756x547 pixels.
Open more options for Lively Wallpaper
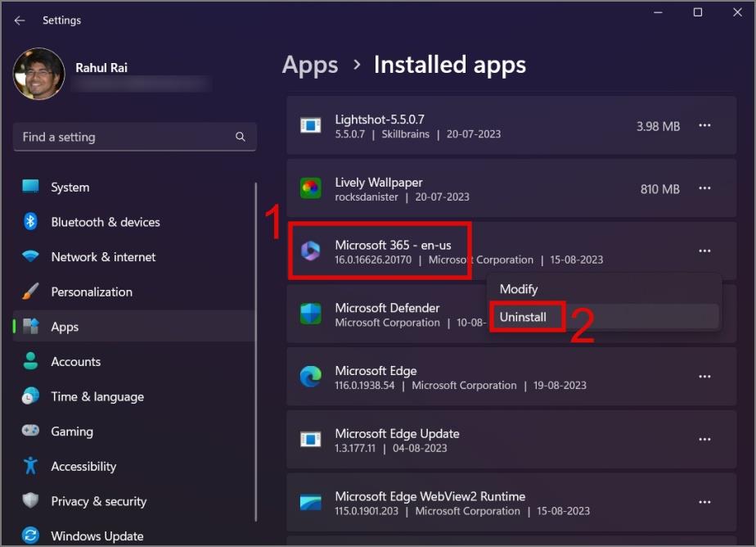pos(704,188)
